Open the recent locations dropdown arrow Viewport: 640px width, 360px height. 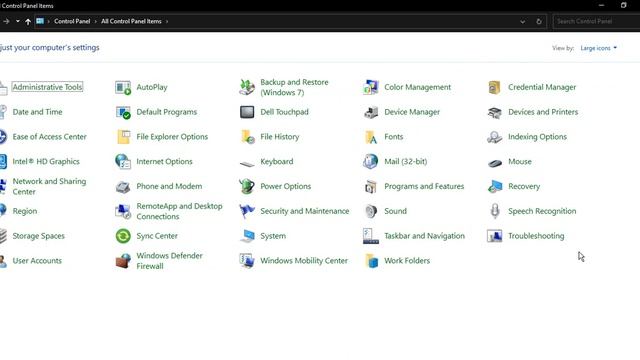point(18,21)
